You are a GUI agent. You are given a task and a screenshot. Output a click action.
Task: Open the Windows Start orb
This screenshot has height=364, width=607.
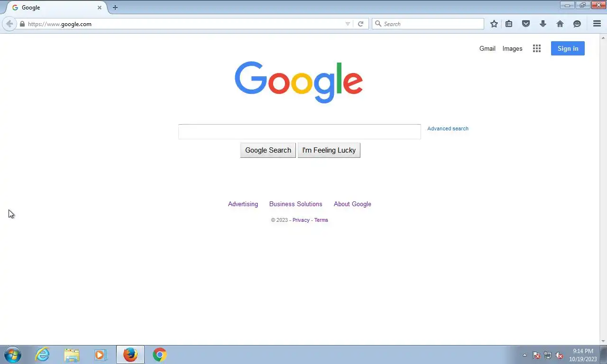point(13,355)
